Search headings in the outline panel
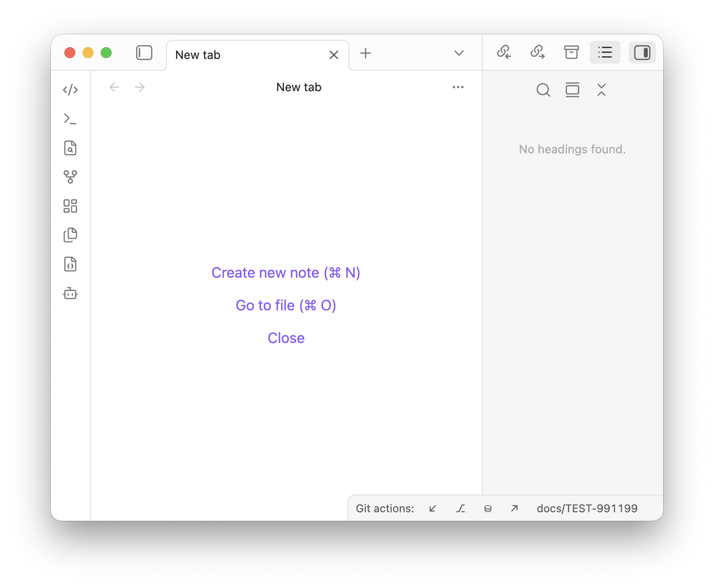714x588 pixels. [x=543, y=90]
